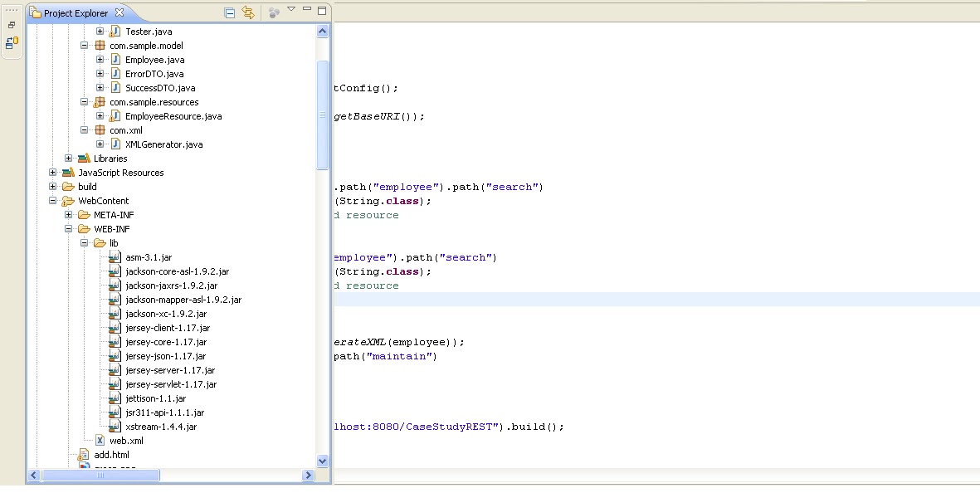The image size is (980, 493).
Task: Expand the JavaScript Resources node
Action: pos(52,172)
